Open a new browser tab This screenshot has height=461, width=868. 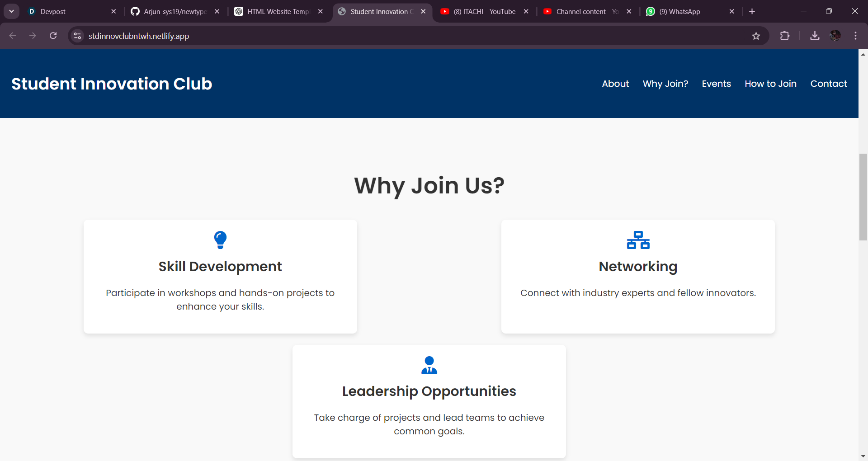pyautogui.click(x=752, y=11)
